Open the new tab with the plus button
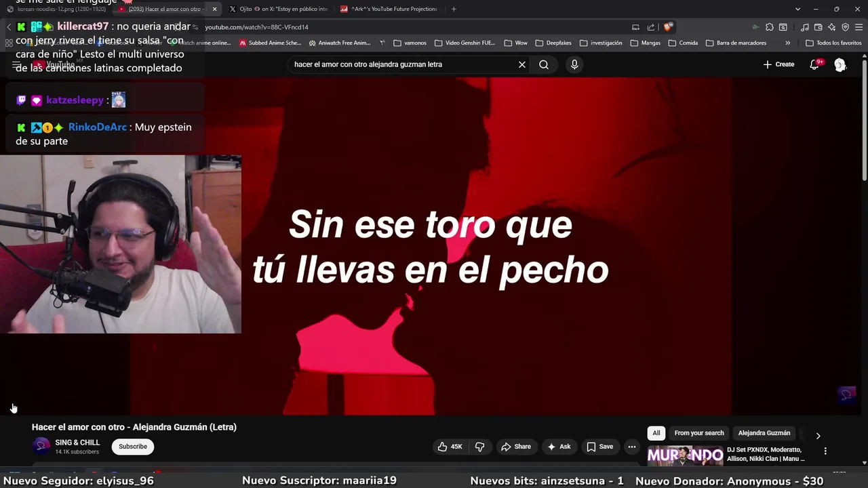The width and height of the screenshot is (868, 488). pyautogui.click(x=454, y=9)
